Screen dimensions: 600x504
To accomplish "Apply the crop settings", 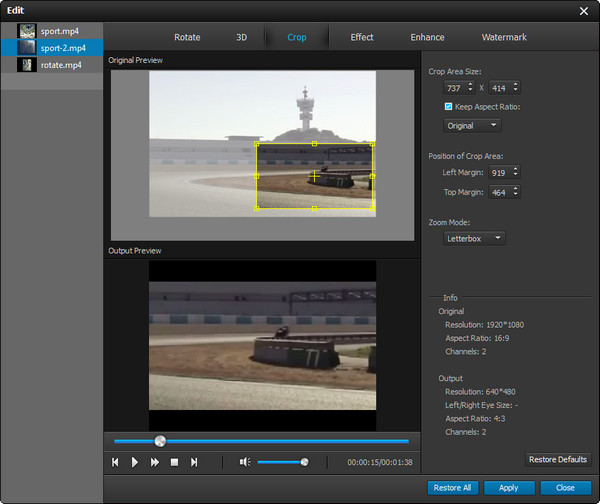I will pyautogui.click(x=509, y=488).
